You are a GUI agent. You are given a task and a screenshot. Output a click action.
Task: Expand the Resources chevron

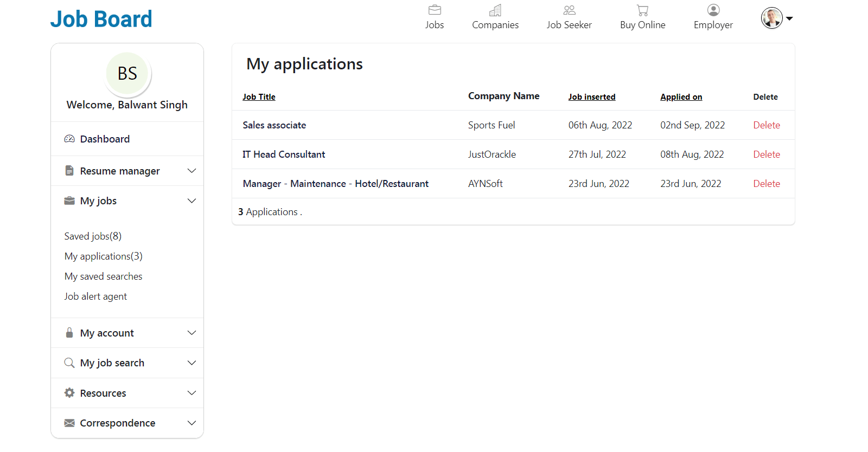(192, 393)
